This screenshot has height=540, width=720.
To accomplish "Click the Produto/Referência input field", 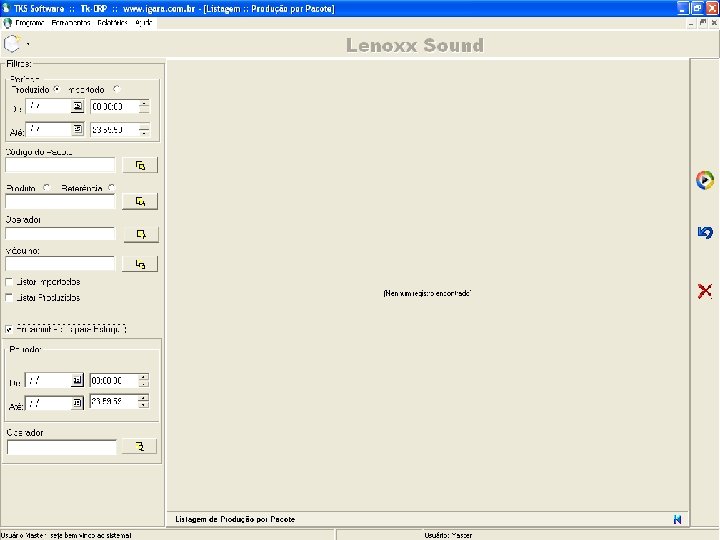I will coord(60,201).
